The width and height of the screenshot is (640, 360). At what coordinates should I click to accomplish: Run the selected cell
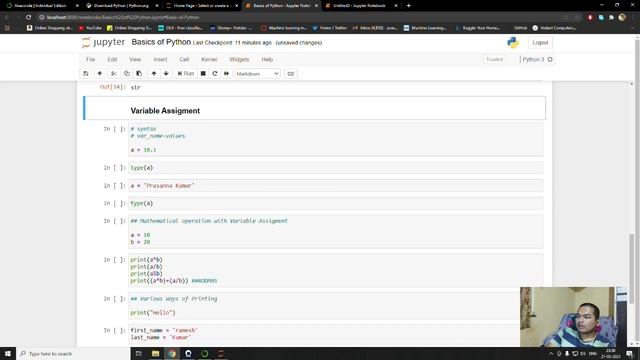186,73
